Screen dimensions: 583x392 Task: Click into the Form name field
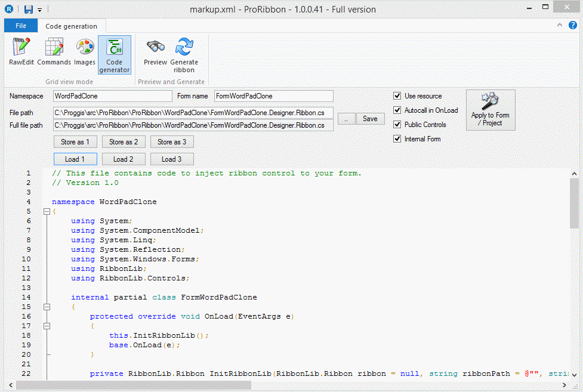[274, 96]
